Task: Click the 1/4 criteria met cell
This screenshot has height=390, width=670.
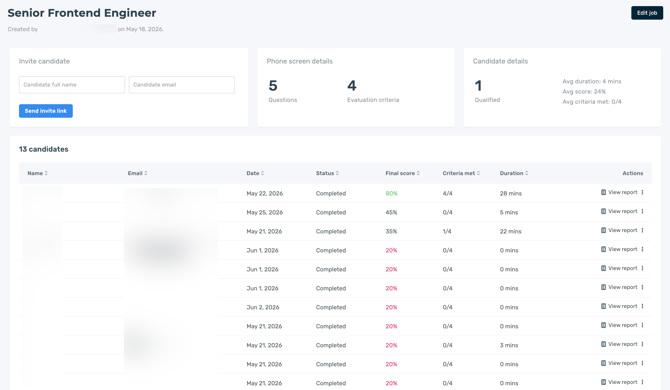Action: click(x=447, y=232)
